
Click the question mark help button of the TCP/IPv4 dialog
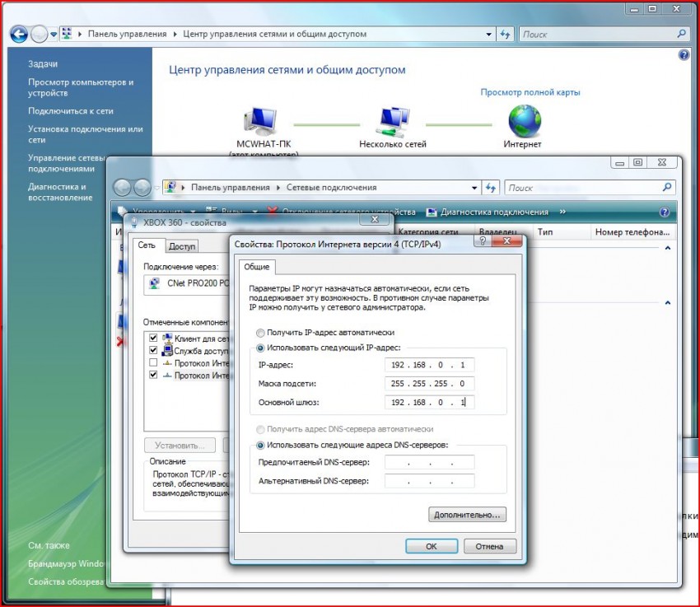click(x=483, y=241)
